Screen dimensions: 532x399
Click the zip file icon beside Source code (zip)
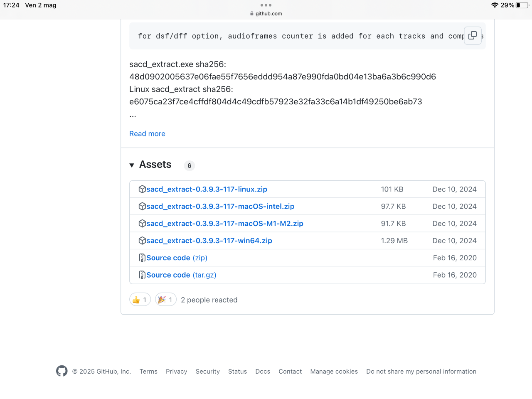(x=142, y=258)
